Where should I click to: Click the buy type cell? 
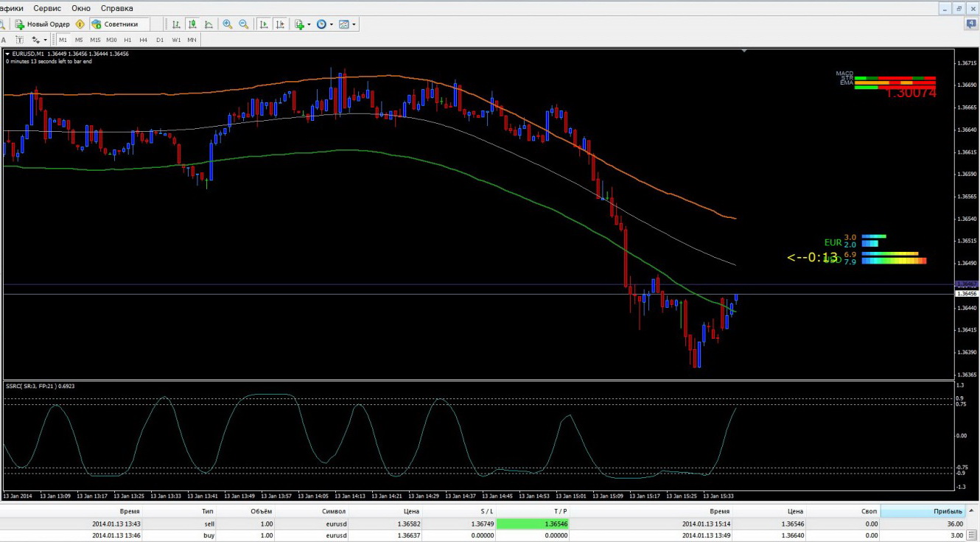pyautogui.click(x=209, y=535)
